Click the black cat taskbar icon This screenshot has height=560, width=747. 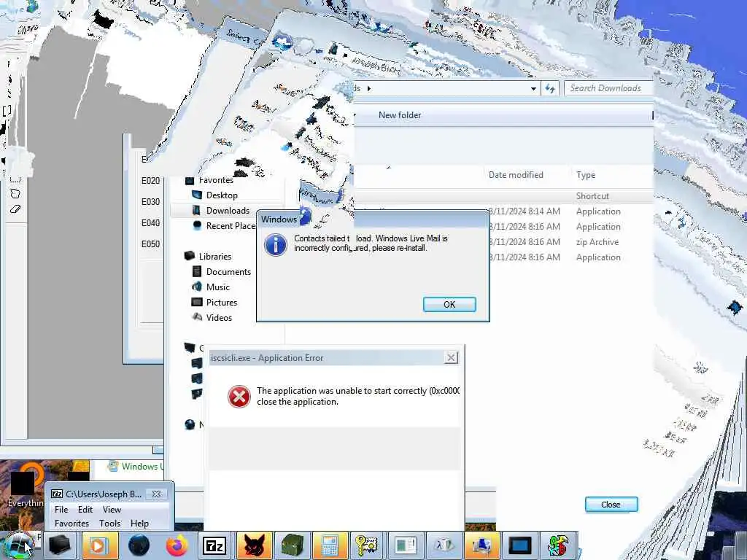pyautogui.click(x=254, y=545)
